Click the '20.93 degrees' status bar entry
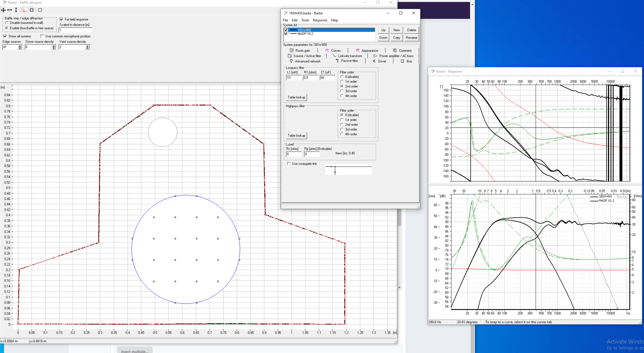This screenshot has width=644, height=353. point(467,322)
